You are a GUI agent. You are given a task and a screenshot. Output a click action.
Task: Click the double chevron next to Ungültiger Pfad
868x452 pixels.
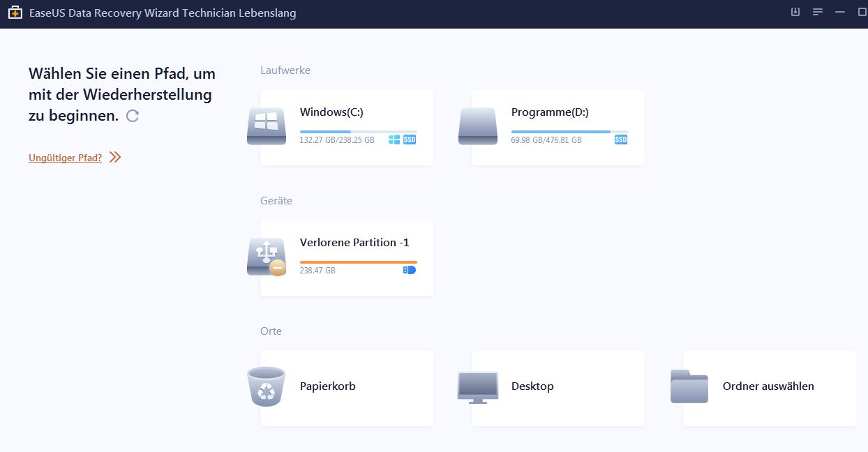(115, 158)
